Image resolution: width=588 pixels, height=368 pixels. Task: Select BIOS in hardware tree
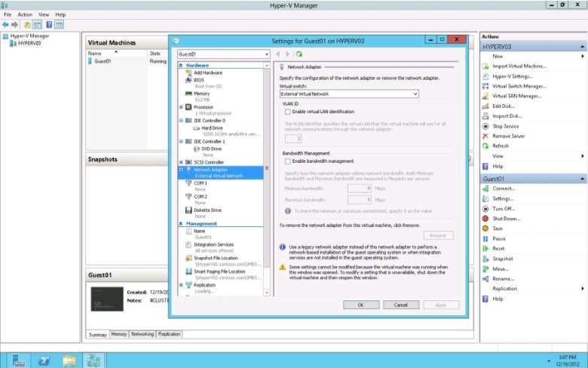pyautogui.click(x=198, y=80)
